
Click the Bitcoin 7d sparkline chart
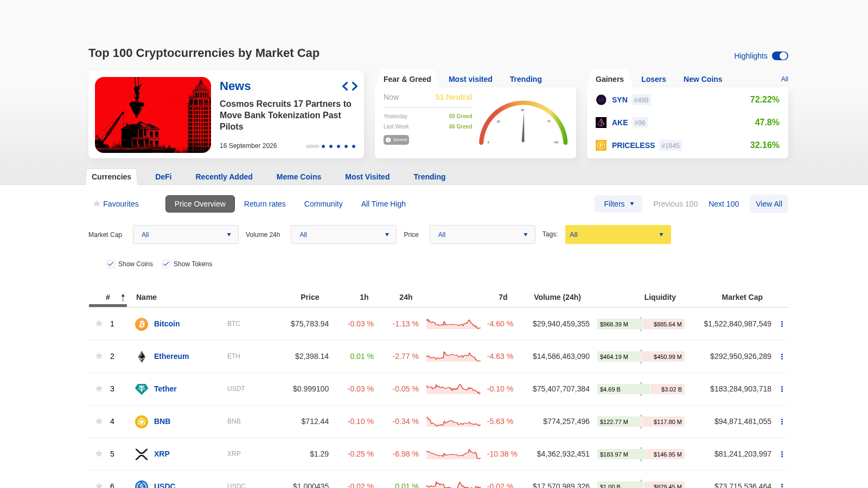pos(454,324)
